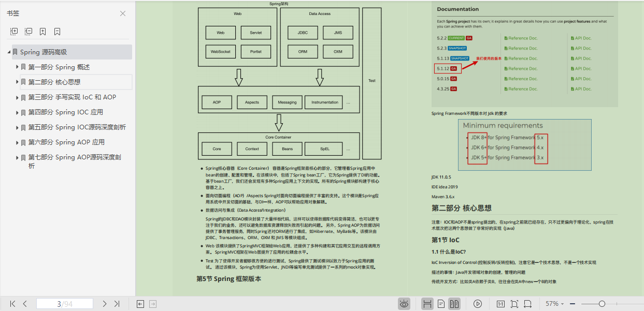Click the WebSocket box in the diagram
Screen dimensions: 644x311
(x=221, y=52)
